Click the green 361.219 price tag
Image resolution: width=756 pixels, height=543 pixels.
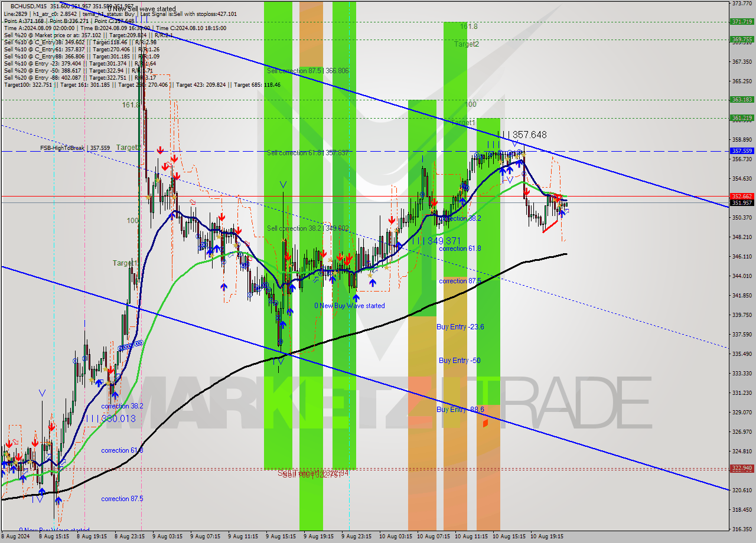[742, 117]
